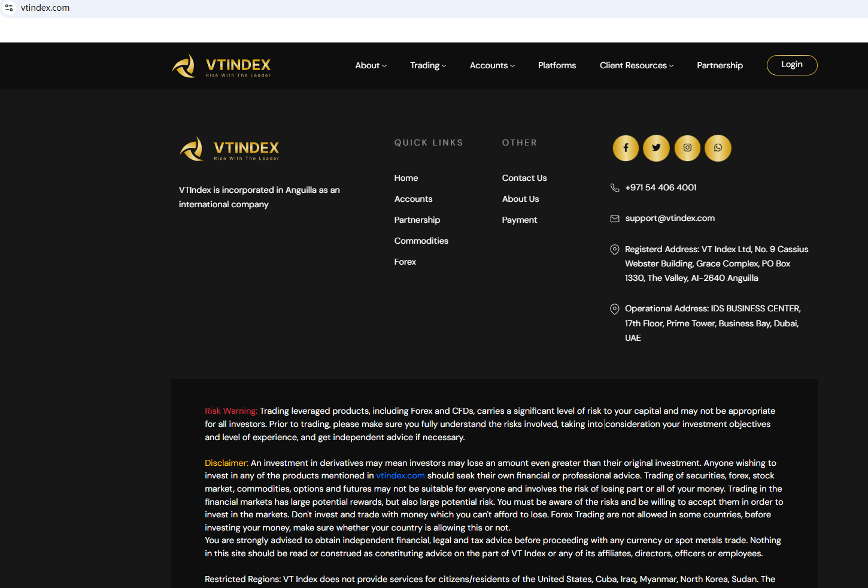Go to the Platforms nav item

pos(557,65)
